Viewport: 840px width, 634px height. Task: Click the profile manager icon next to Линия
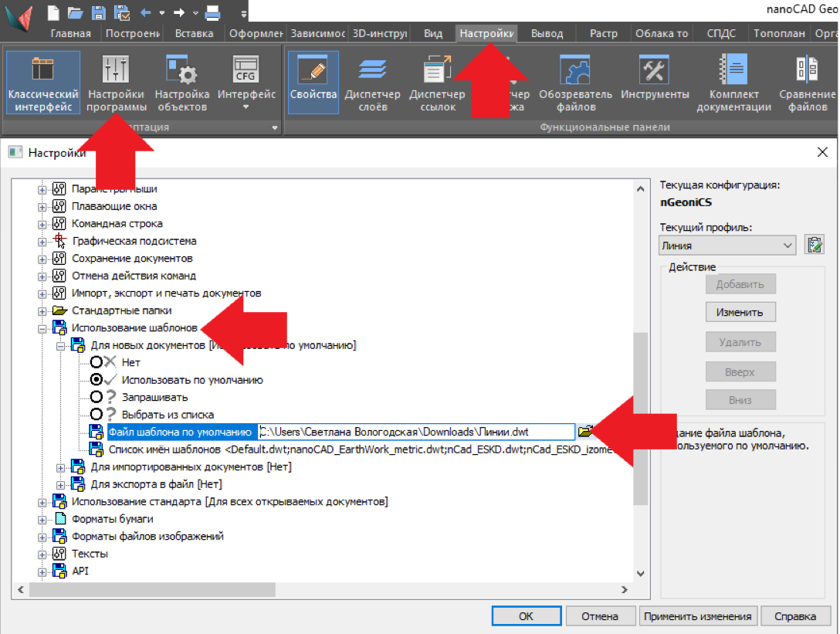(814, 246)
